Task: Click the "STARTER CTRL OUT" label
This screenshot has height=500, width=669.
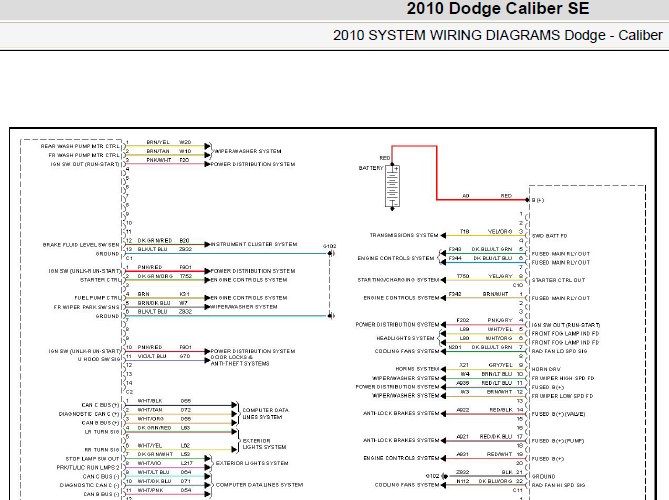Action: pos(558,280)
